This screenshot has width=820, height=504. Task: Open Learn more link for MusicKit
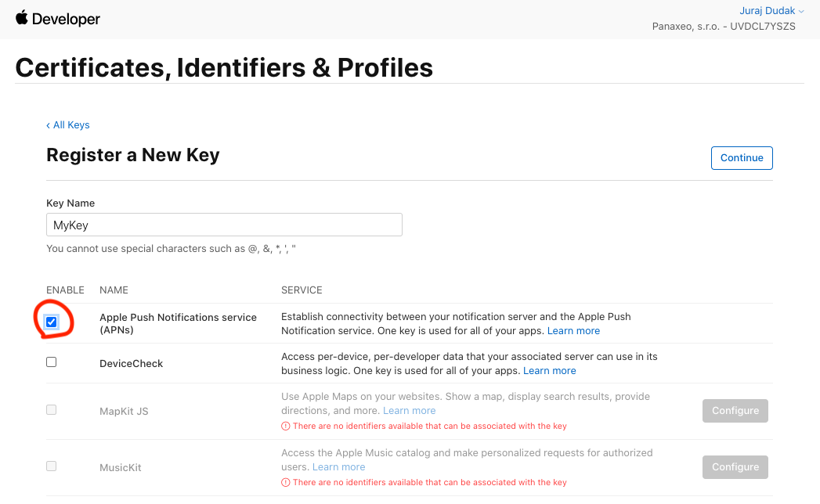[x=338, y=467]
